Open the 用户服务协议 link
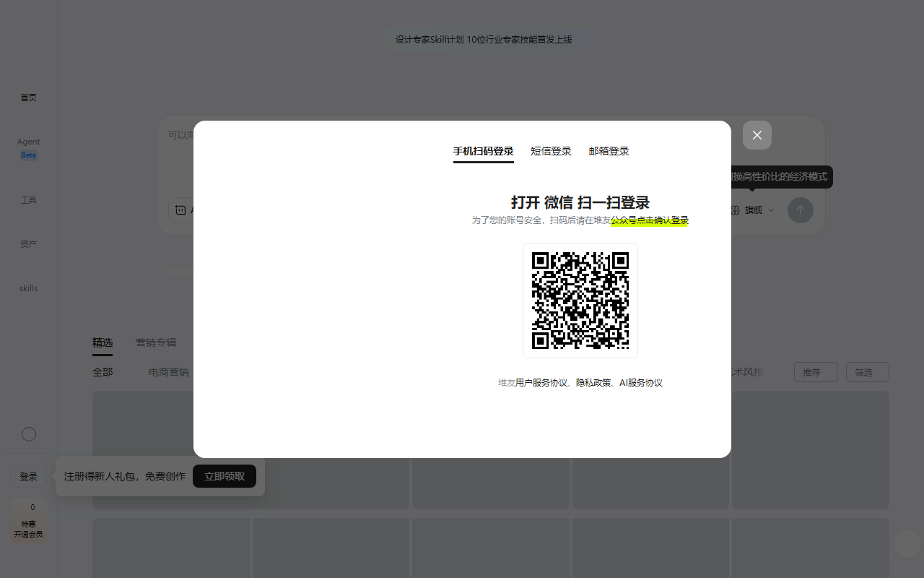 click(x=541, y=383)
